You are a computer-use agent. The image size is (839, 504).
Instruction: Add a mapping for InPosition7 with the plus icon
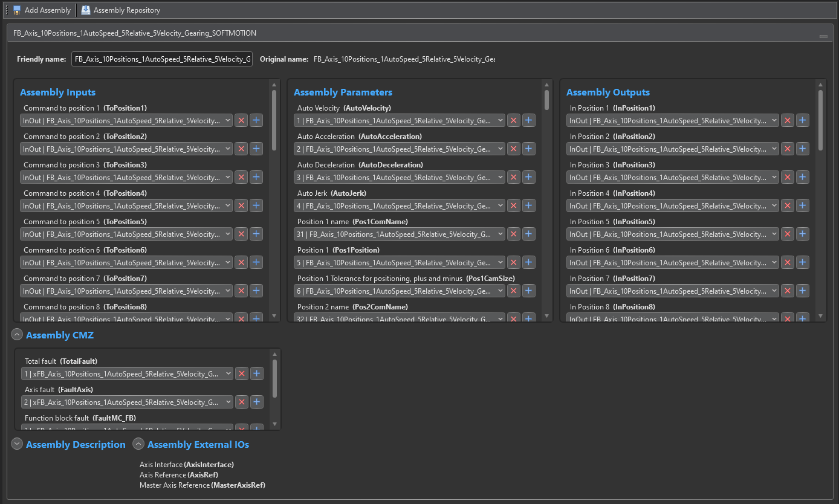coord(803,291)
